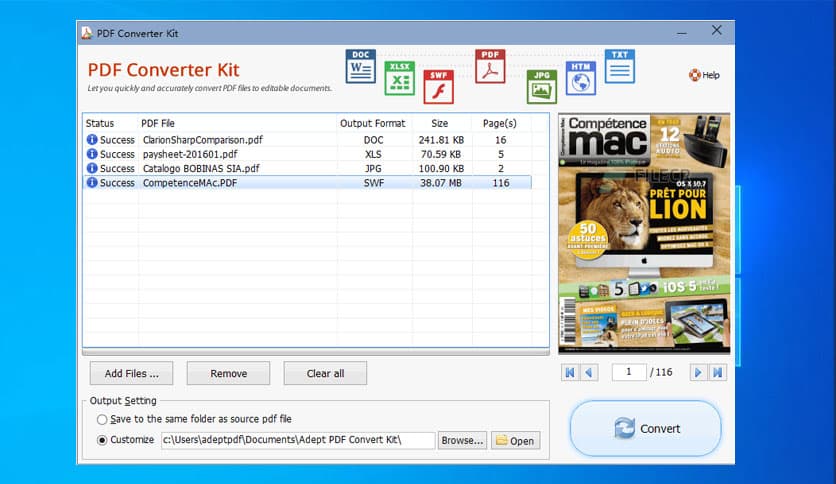Select the JPG image output format icon
The height and width of the screenshot is (484, 836).
pos(542,87)
